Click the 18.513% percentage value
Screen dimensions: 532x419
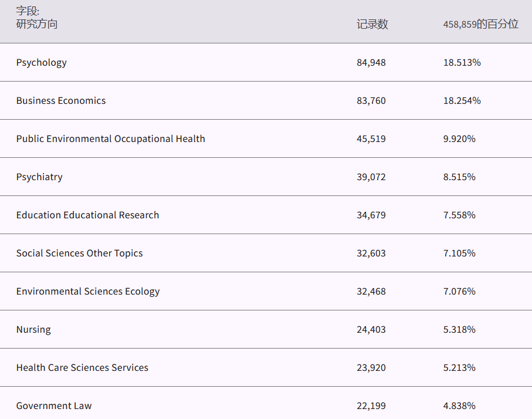point(462,63)
